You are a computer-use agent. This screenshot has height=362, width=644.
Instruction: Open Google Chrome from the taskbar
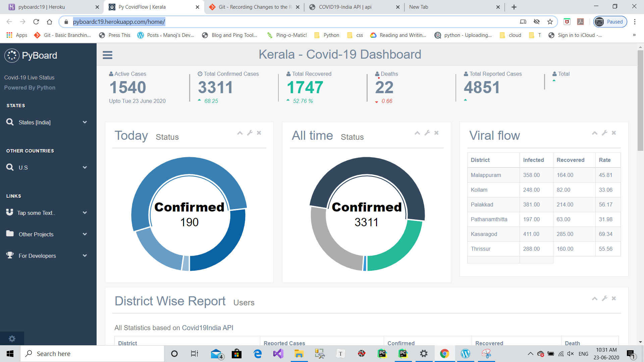click(444, 354)
